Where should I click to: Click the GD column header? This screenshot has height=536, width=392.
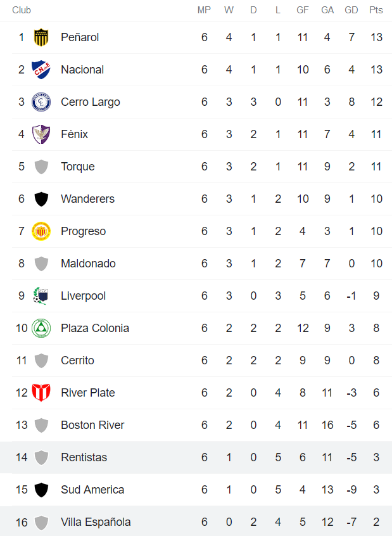point(351,10)
